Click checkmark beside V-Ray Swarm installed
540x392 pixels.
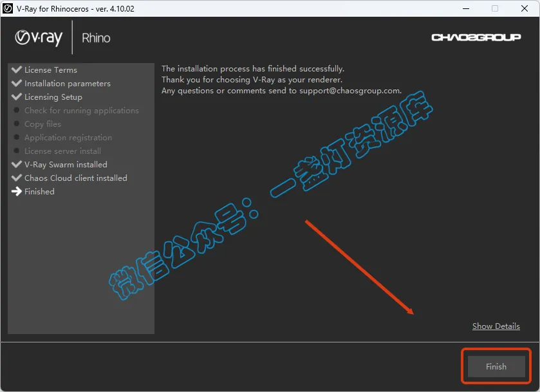pos(17,164)
